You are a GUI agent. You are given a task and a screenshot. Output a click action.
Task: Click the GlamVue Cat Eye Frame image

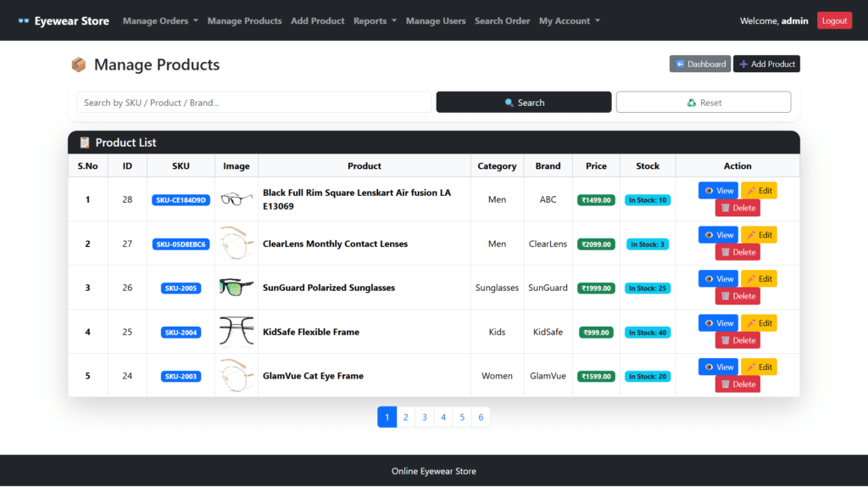coord(236,376)
